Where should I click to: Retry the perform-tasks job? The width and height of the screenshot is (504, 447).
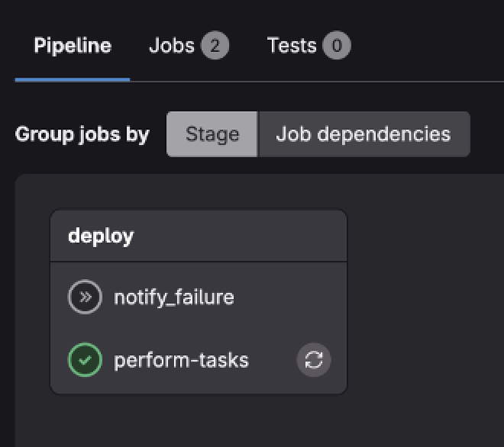(314, 360)
